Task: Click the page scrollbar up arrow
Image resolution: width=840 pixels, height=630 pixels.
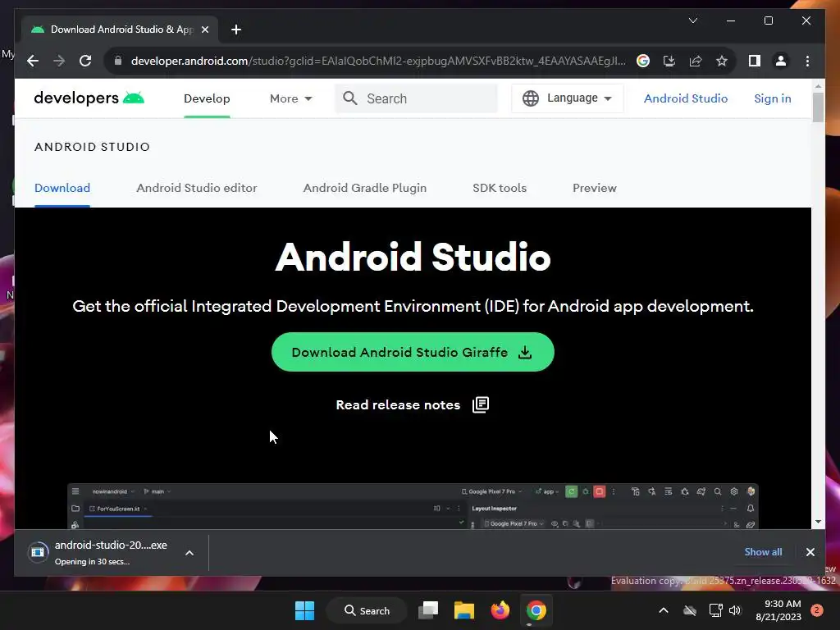Action: click(x=818, y=85)
